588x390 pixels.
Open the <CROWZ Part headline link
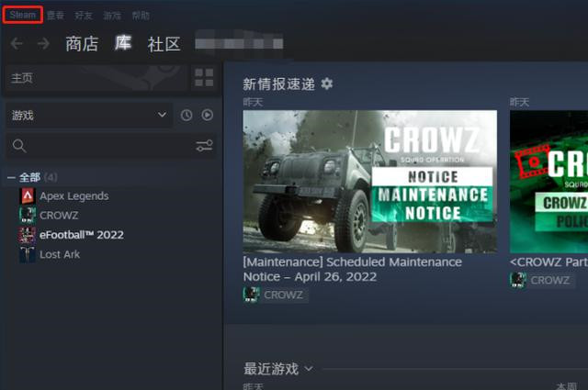[x=548, y=262]
